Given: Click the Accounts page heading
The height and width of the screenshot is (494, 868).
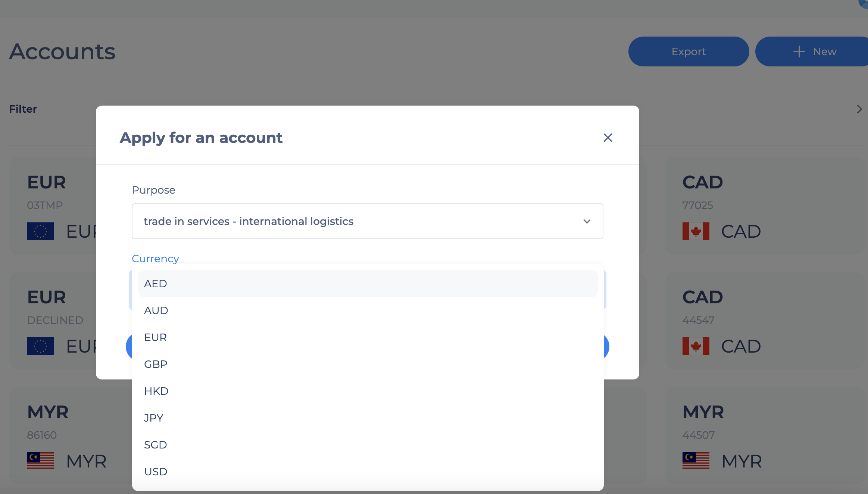Looking at the screenshot, I should tap(62, 51).
